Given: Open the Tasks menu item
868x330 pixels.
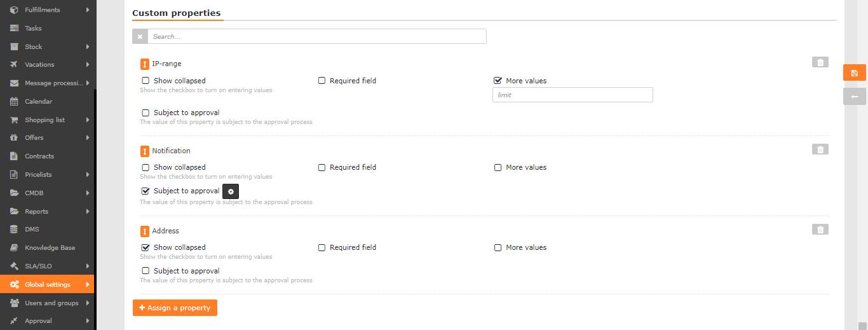Looking at the screenshot, I should click(47, 28).
